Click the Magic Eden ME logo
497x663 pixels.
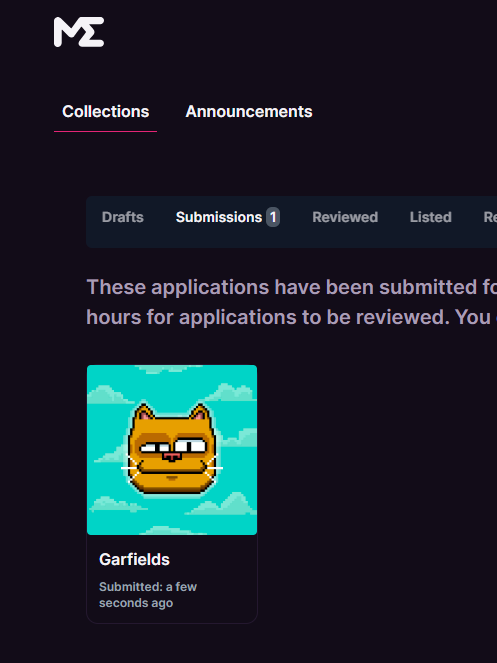point(79,32)
